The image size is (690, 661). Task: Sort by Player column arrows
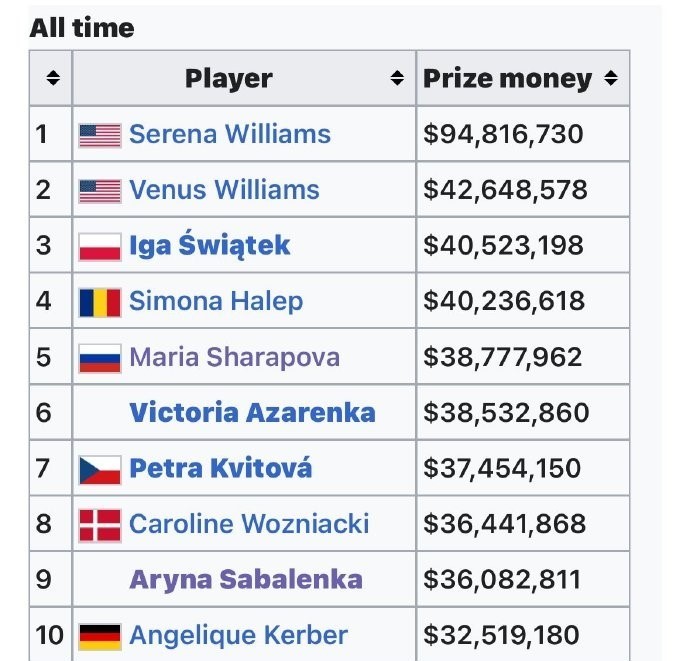(x=396, y=78)
